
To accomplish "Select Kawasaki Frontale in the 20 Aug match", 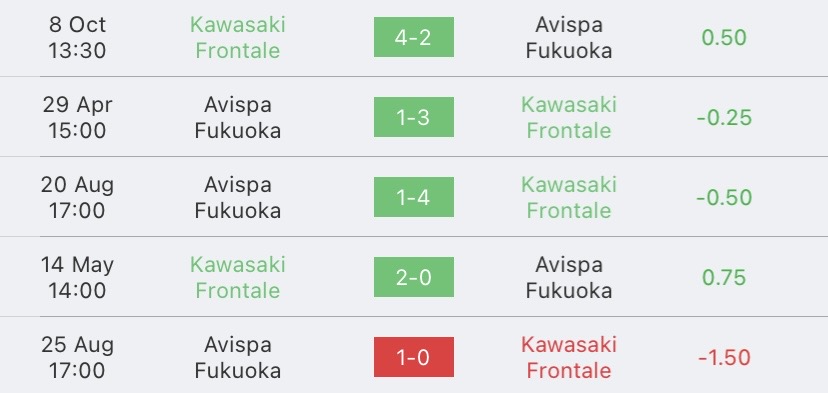I will (569, 197).
